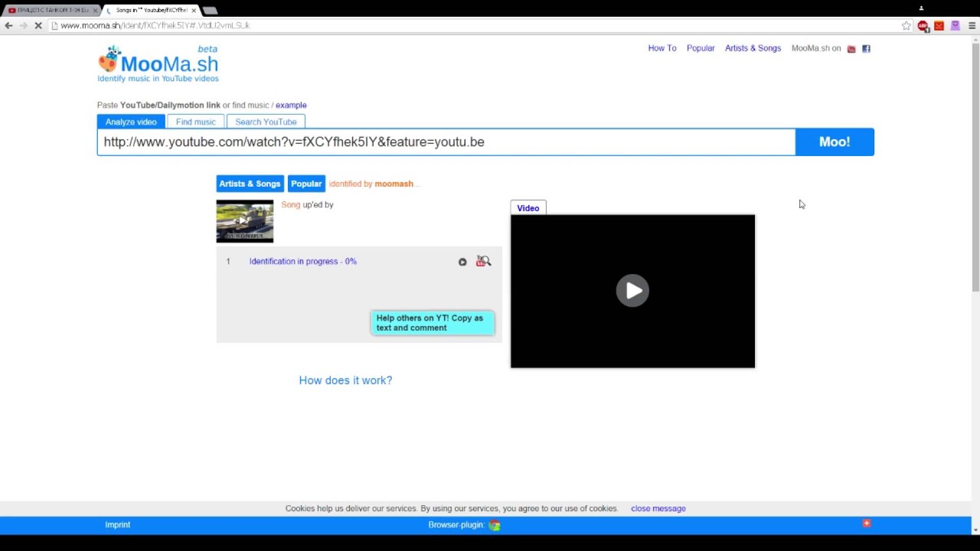Open the red mail extension icon
980x551 pixels.
(x=939, y=25)
